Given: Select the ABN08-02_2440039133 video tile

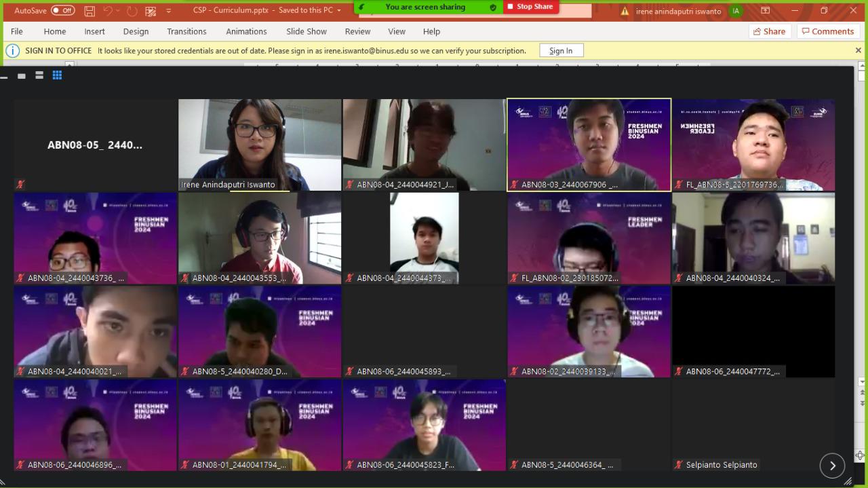Looking at the screenshot, I should tap(589, 332).
